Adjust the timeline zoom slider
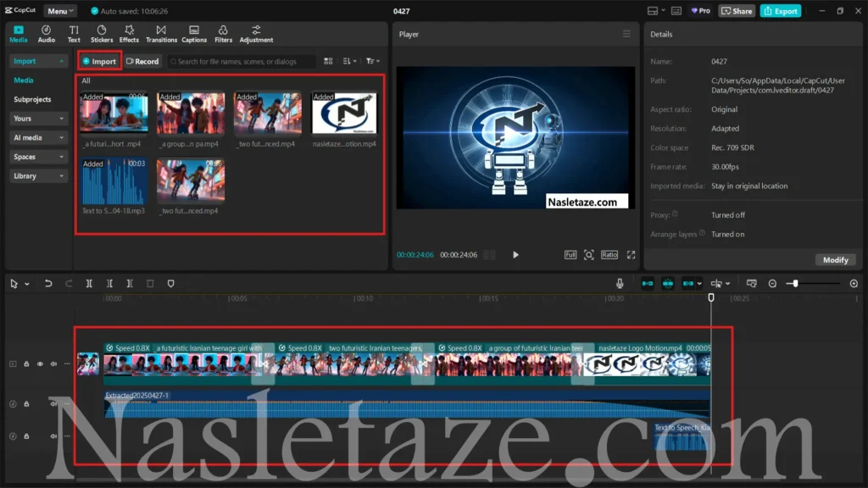 (795, 284)
